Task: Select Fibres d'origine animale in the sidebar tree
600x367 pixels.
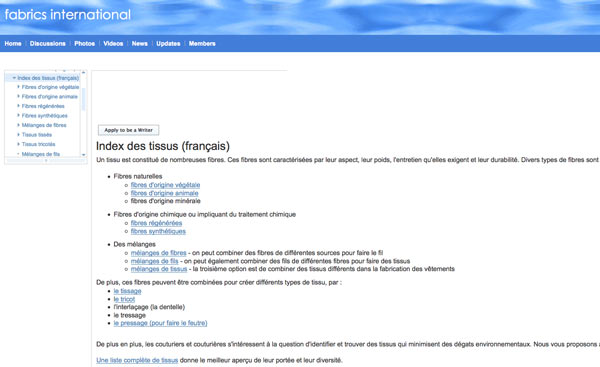Action: (x=49, y=97)
